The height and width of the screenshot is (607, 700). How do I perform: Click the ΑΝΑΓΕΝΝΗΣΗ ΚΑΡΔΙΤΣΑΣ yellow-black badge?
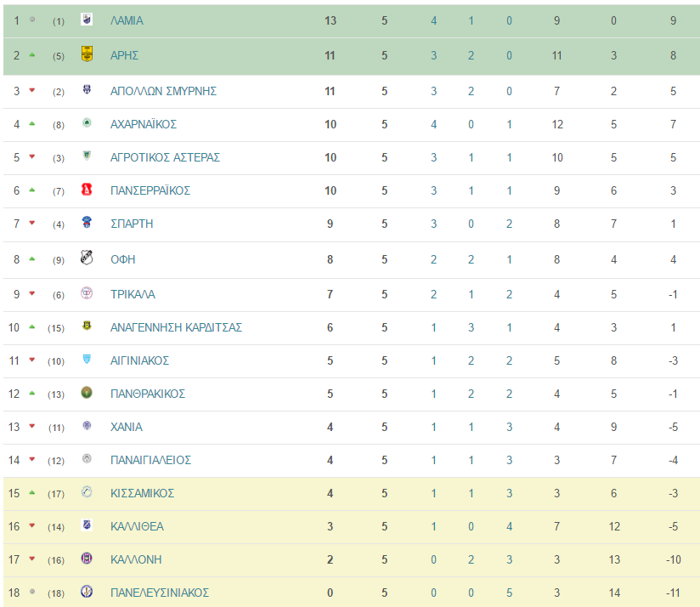pos(87,326)
